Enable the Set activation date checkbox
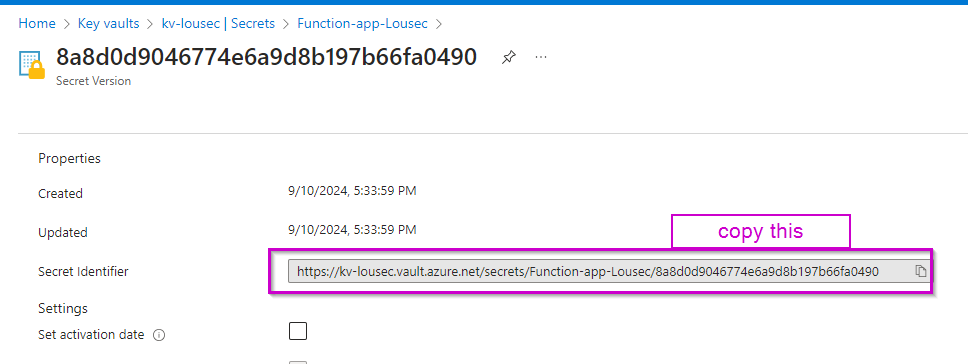 [298, 331]
